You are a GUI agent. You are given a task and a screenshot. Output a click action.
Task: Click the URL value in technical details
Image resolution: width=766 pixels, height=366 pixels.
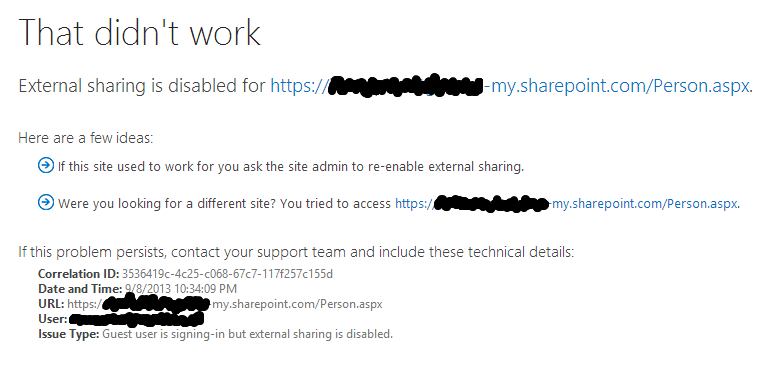coord(225,303)
